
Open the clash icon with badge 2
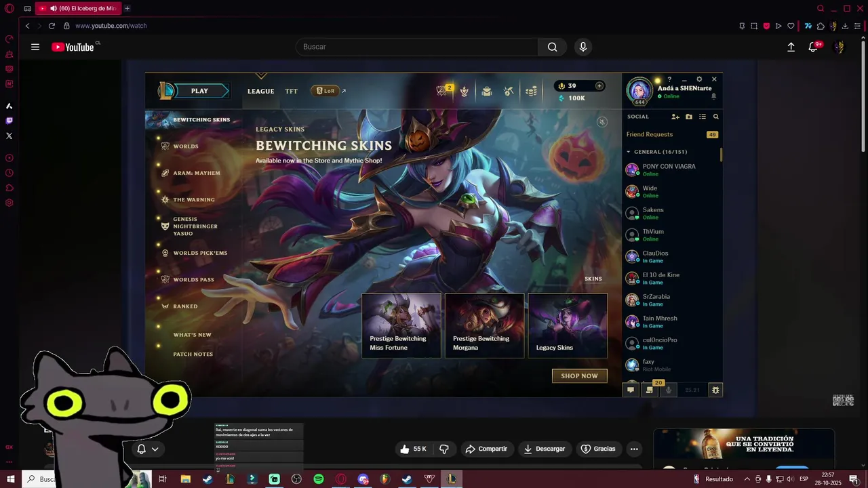pyautogui.click(x=443, y=90)
